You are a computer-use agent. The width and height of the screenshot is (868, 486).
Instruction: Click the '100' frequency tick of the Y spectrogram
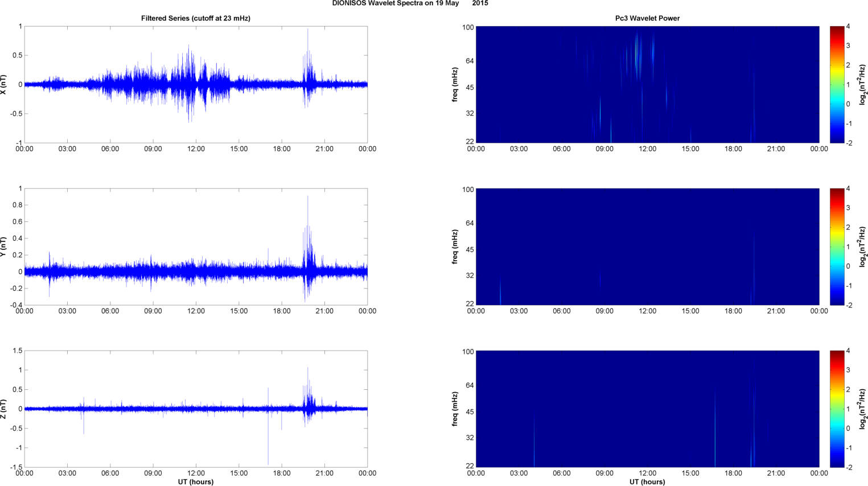[468, 190]
